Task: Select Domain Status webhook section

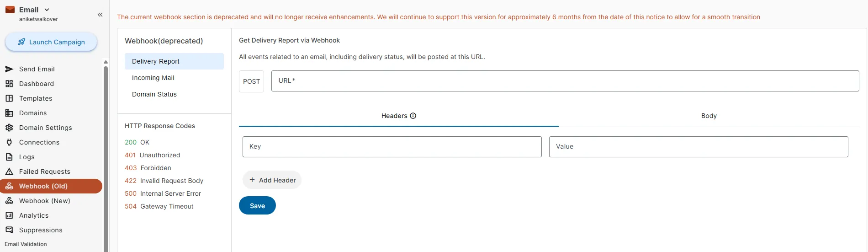Action: pyautogui.click(x=154, y=94)
